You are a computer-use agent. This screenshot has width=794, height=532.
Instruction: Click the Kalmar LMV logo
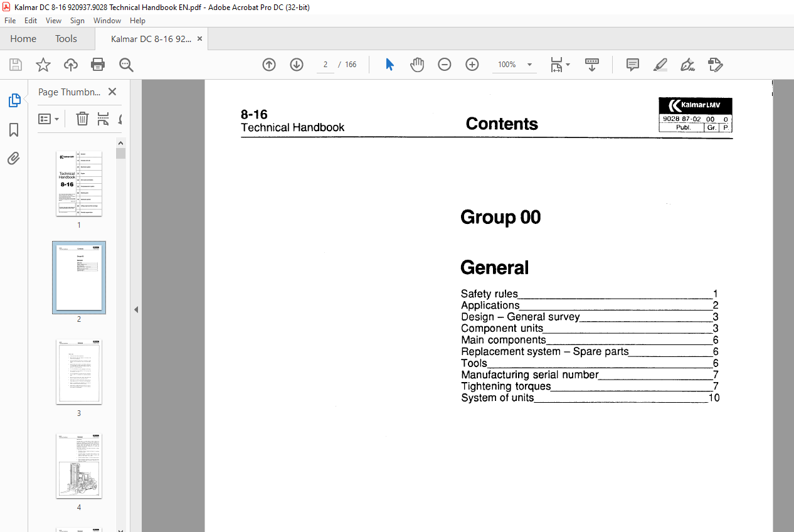[x=696, y=106]
